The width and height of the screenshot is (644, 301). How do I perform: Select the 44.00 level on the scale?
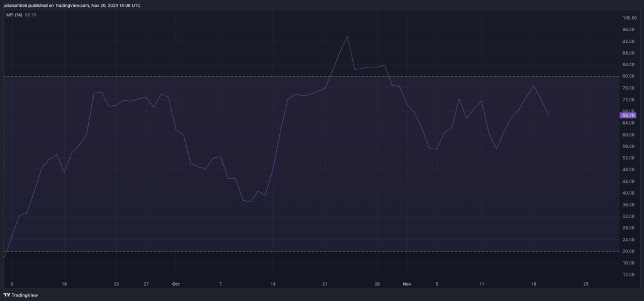(x=630, y=181)
